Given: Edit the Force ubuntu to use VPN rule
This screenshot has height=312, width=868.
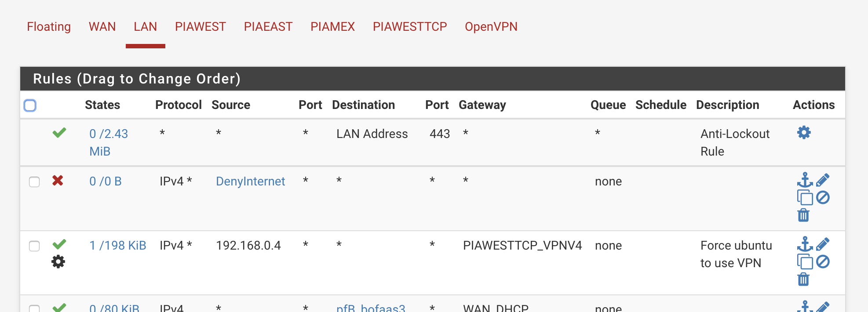Looking at the screenshot, I should [x=823, y=244].
